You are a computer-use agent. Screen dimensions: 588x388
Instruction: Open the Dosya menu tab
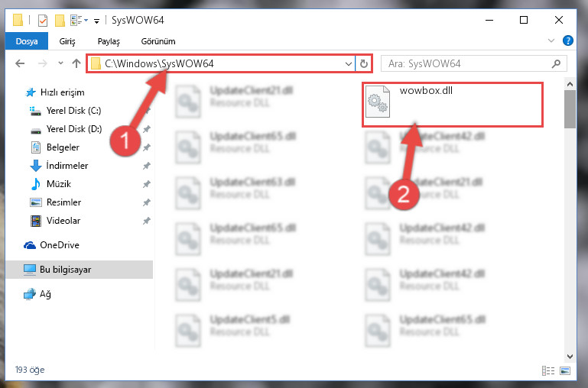[x=27, y=41]
